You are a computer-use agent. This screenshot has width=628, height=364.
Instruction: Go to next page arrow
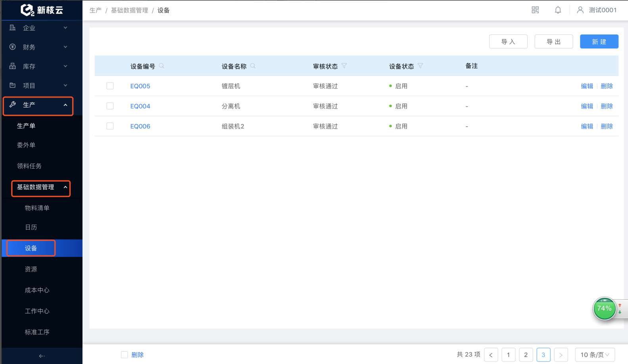tap(561, 354)
